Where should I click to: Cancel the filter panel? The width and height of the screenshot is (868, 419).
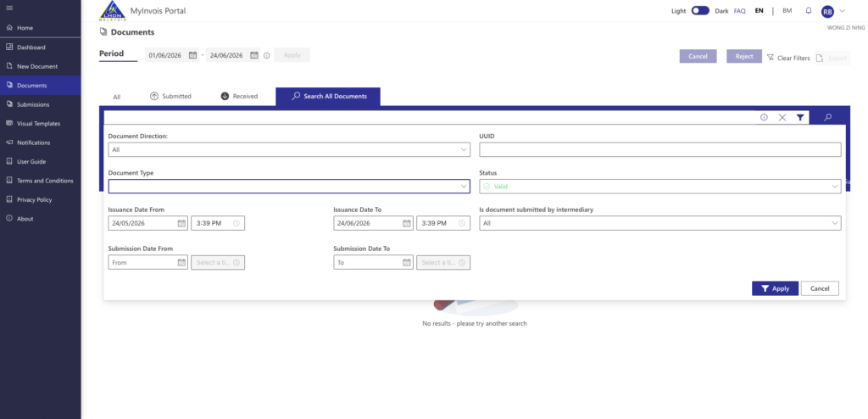[x=820, y=288]
